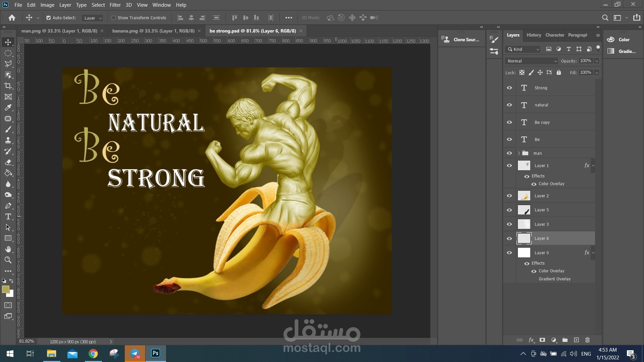Select the Clone Stamp tool
644x362 pixels.
[x=8, y=140]
